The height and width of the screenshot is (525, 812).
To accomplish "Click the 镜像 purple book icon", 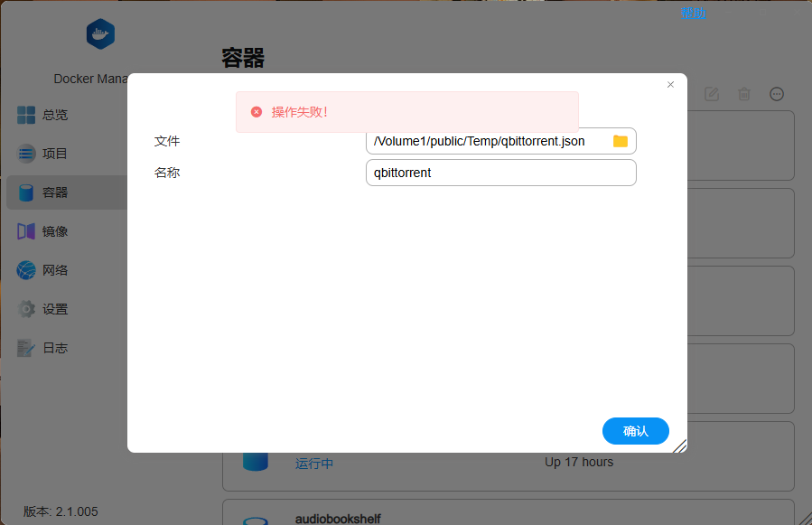I will (26, 231).
